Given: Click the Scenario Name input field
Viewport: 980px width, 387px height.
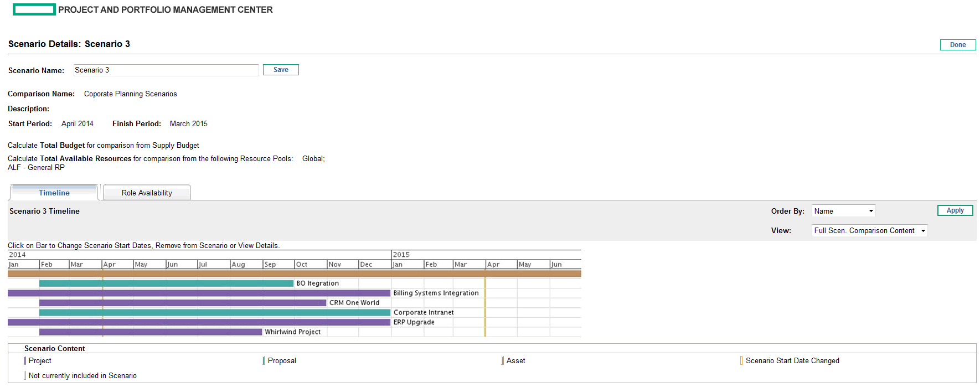Looking at the screenshot, I should pos(166,70).
